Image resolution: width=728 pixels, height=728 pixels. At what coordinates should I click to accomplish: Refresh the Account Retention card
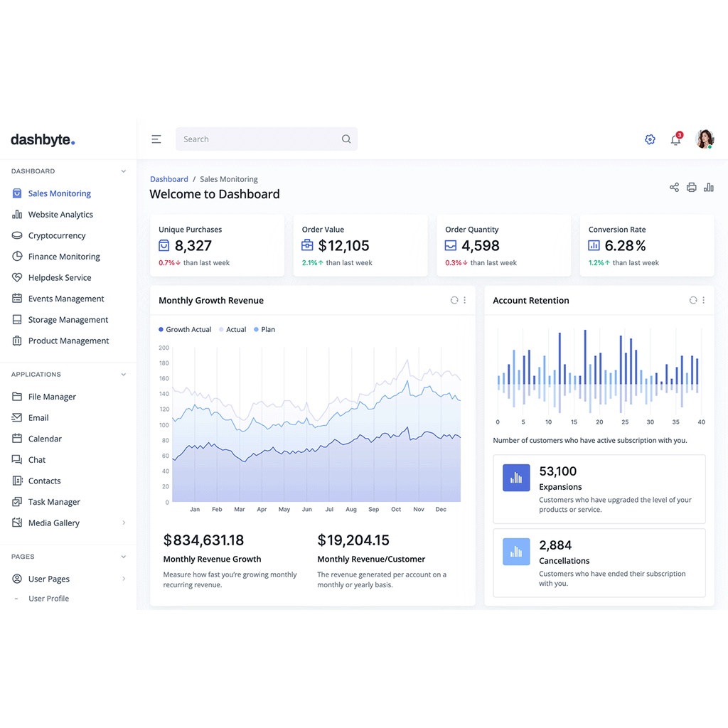[x=693, y=301]
